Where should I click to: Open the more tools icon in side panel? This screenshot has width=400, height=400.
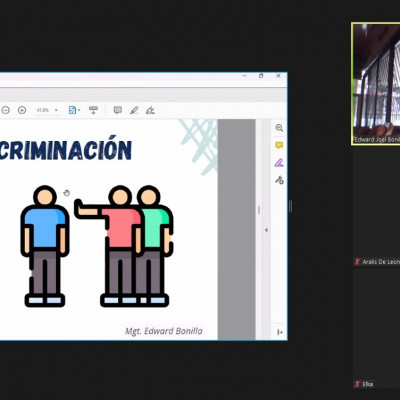pyautogui.click(x=279, y=180)
